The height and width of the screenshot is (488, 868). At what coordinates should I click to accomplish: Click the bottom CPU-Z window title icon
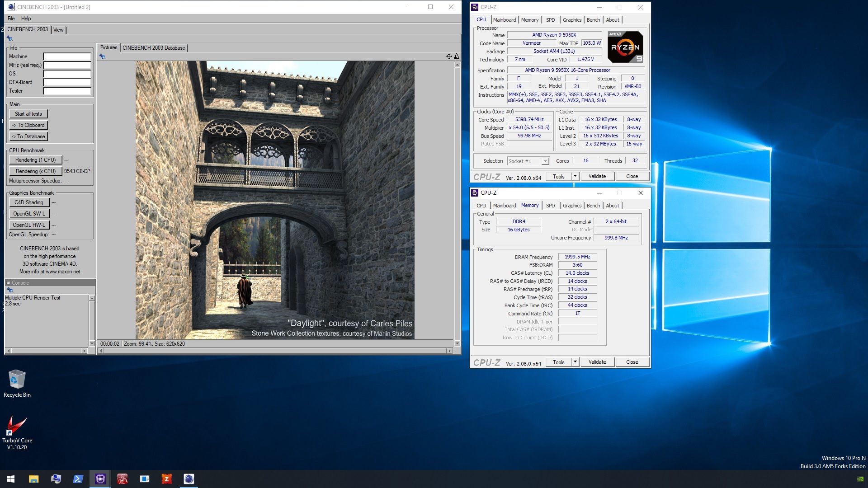[475, 193]
